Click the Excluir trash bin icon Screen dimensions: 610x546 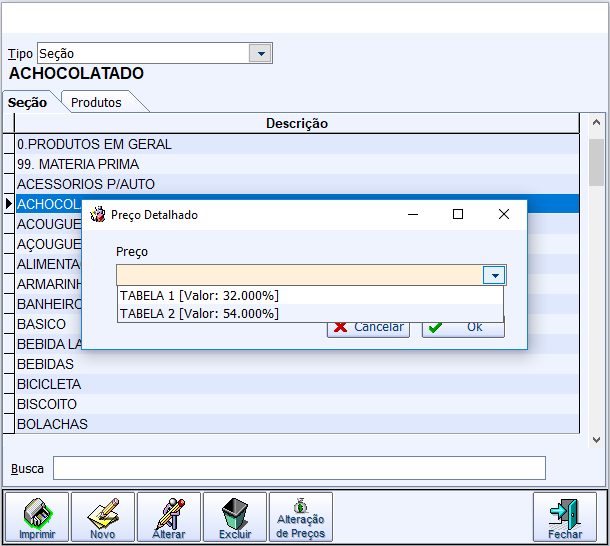[235, 517]
